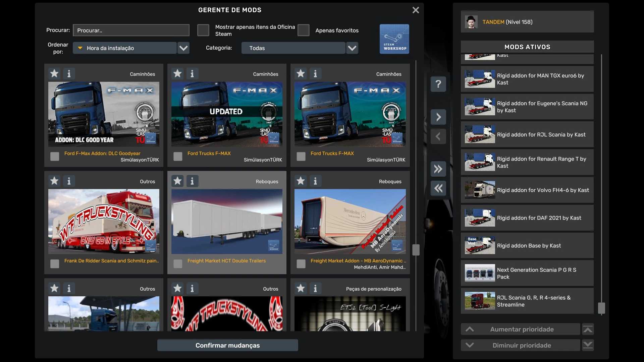
Task: Check the Frank De Ridder Scania mod box
Action: (x=55, y=264)
